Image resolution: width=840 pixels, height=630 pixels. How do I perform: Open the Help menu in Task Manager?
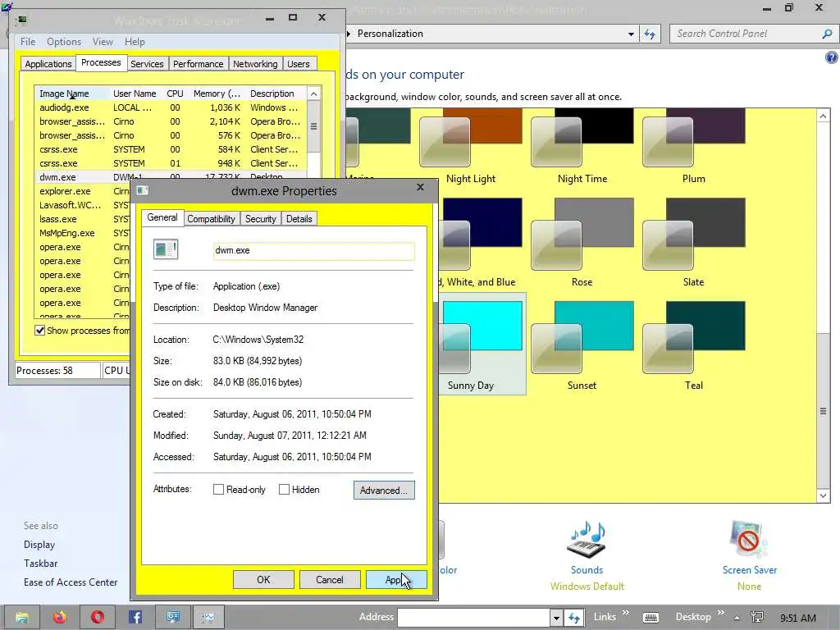(x=135, y=41)
